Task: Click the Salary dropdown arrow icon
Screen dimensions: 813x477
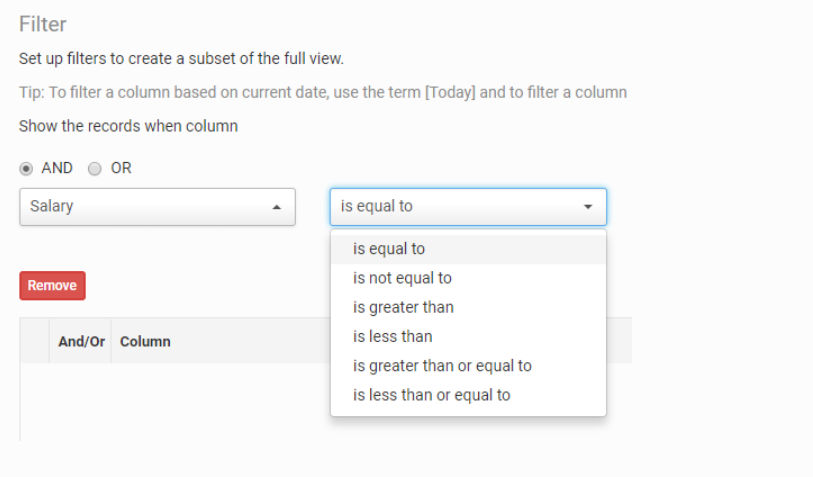Action: (277, 207)
